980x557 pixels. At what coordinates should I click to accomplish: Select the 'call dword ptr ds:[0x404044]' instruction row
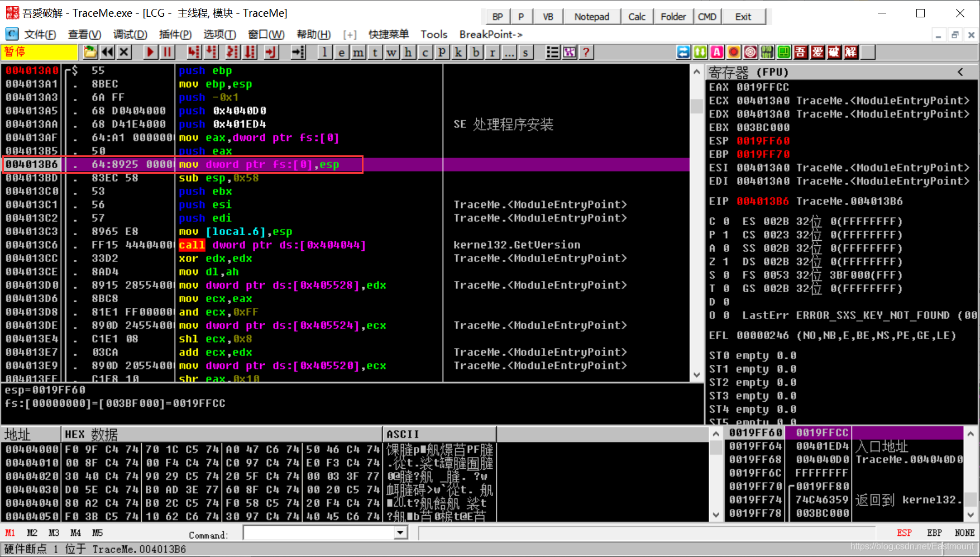(x=346, y=245)
